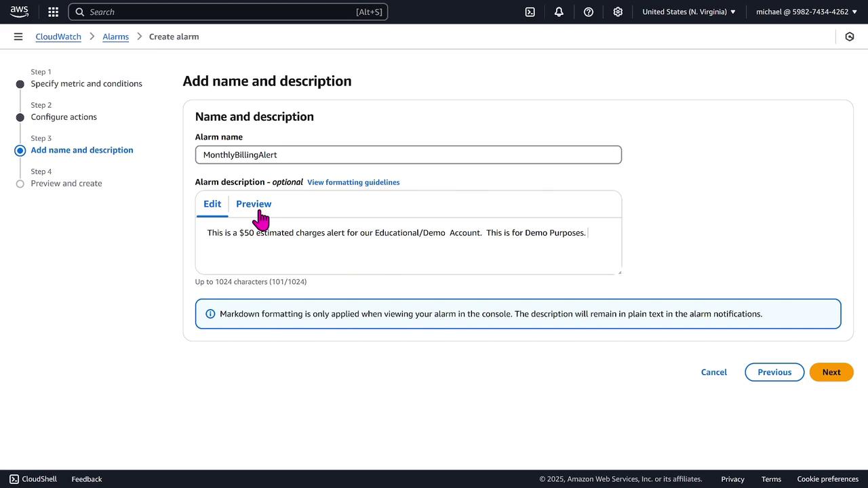Click the hexagon icon at top right
This screenshot has width=868, height=488.
(849, 37)
